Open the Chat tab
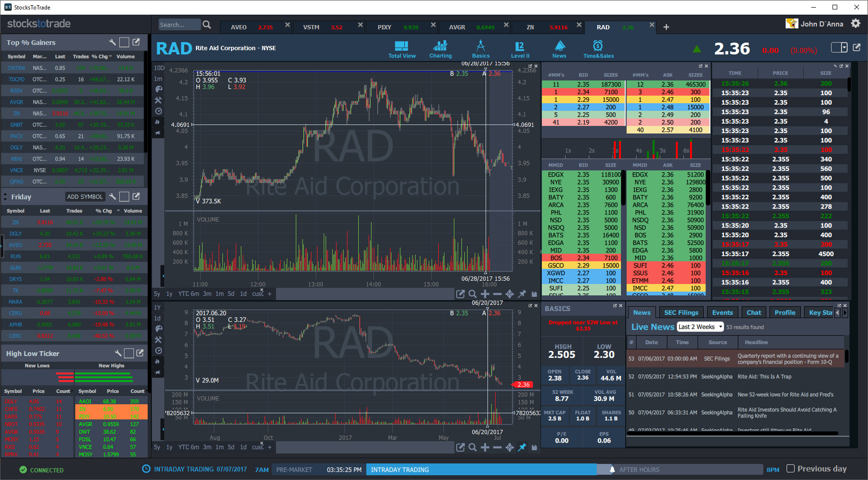 pyautogui.click(x=754, y=312)
